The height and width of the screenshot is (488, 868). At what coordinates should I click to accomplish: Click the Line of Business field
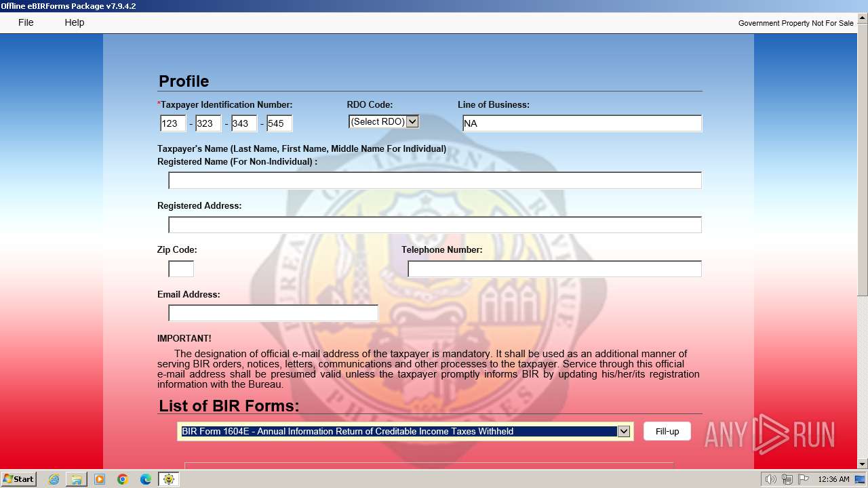pos(582,123)
